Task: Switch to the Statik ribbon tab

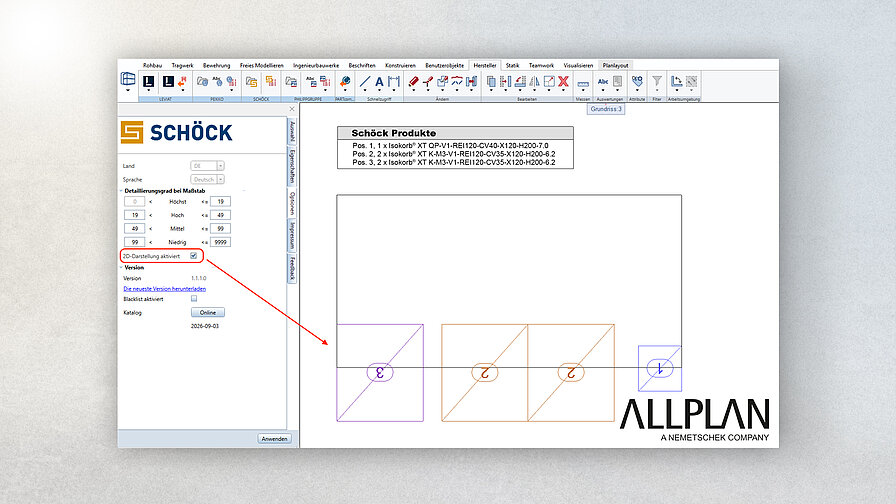Action: coord(513,66)
